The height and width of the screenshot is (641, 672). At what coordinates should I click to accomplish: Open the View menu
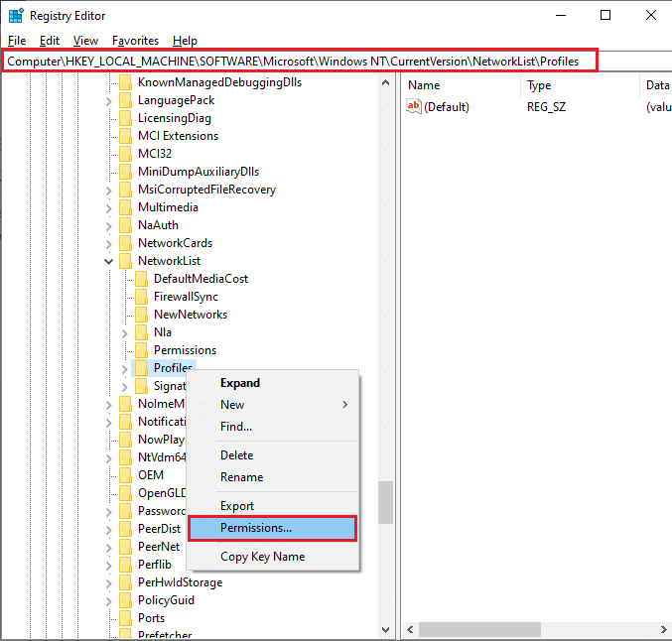pyautogui.click(x=85, y=41)
